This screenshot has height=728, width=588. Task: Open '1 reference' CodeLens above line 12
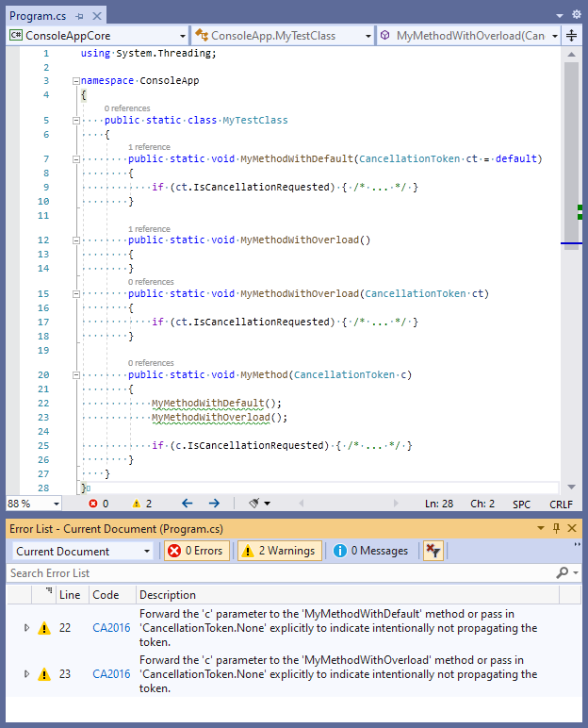[149, 229]
